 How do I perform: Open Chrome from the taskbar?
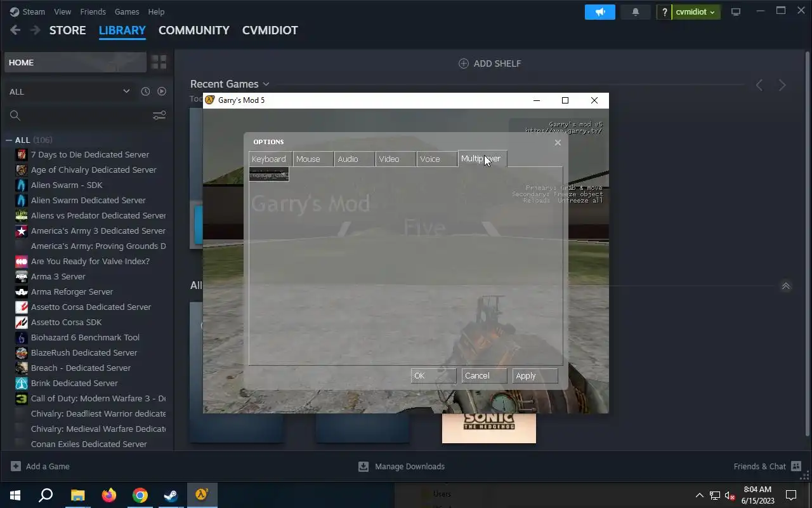[140, 495]
